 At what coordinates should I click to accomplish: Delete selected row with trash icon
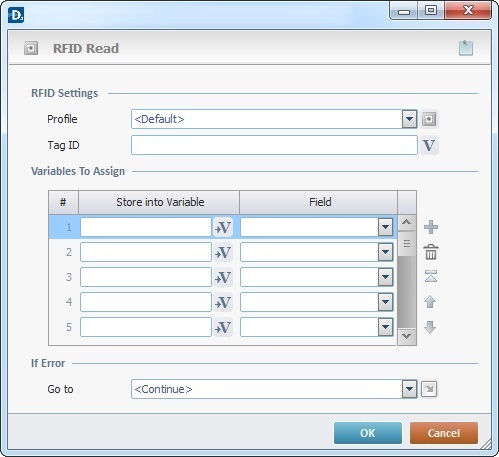click(x=431, y=252)
